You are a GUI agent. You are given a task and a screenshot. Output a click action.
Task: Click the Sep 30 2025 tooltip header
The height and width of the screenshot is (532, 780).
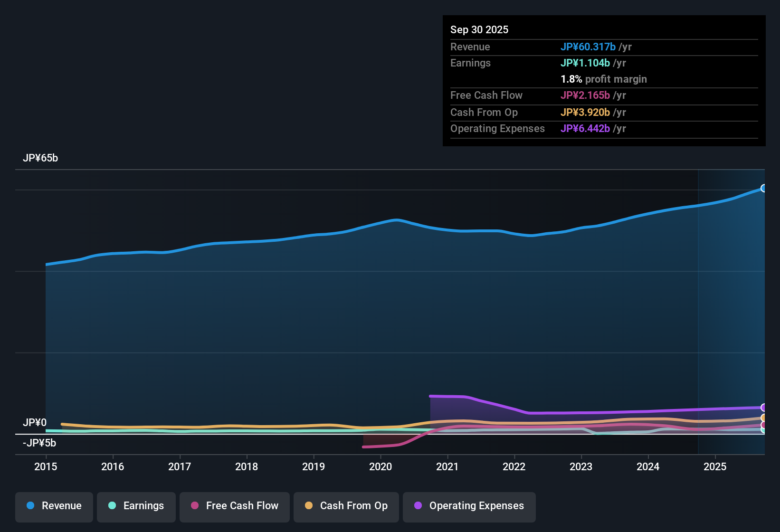(x=480, y=29)
